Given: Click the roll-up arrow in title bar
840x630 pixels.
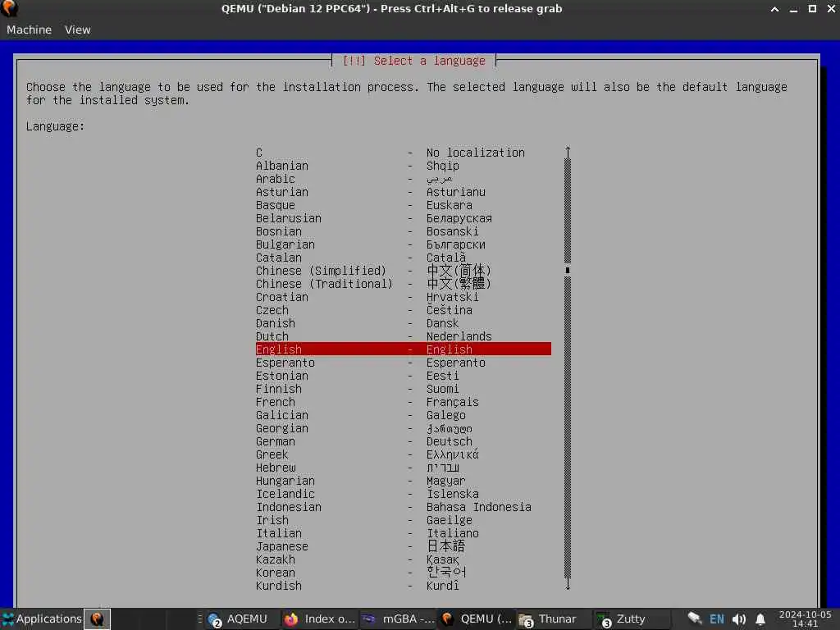Looking at the screenshot, I should pyautogui.click(x=774, y=8).
